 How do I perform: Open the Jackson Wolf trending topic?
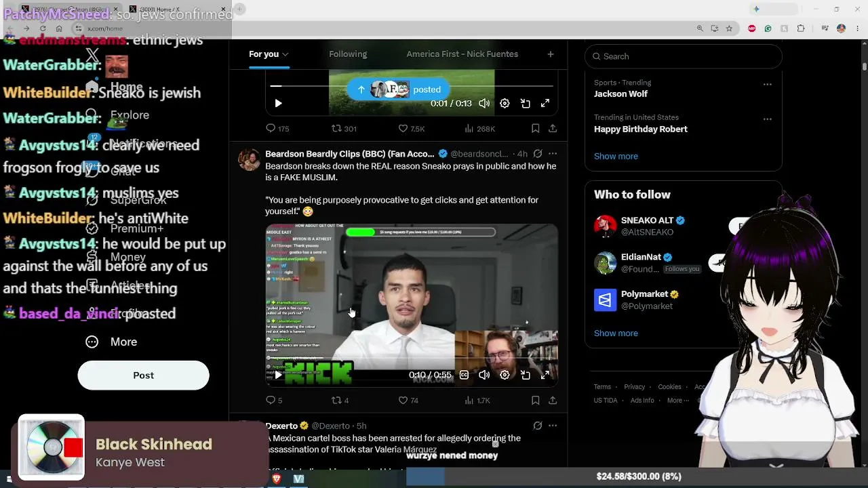point(621,94)
